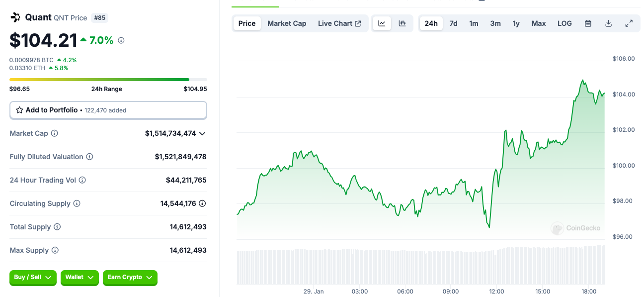Expand Market Cap details chevron

(x=202, y=133)
